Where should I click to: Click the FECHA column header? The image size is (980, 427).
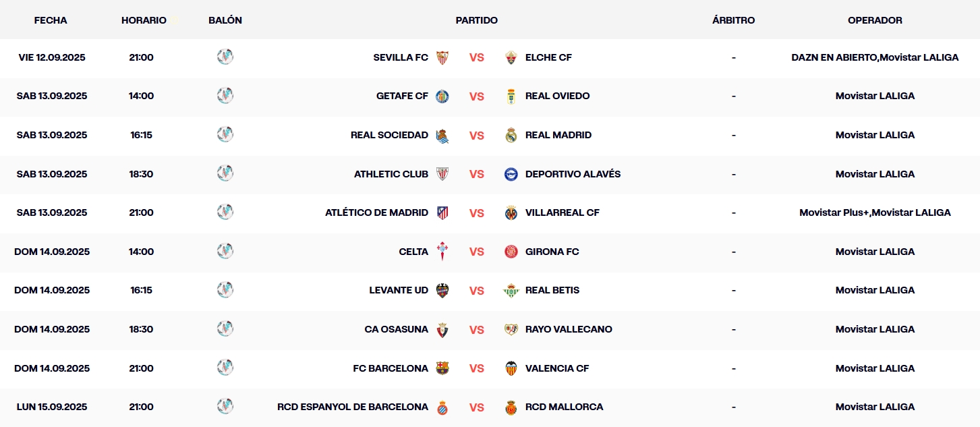51,20
